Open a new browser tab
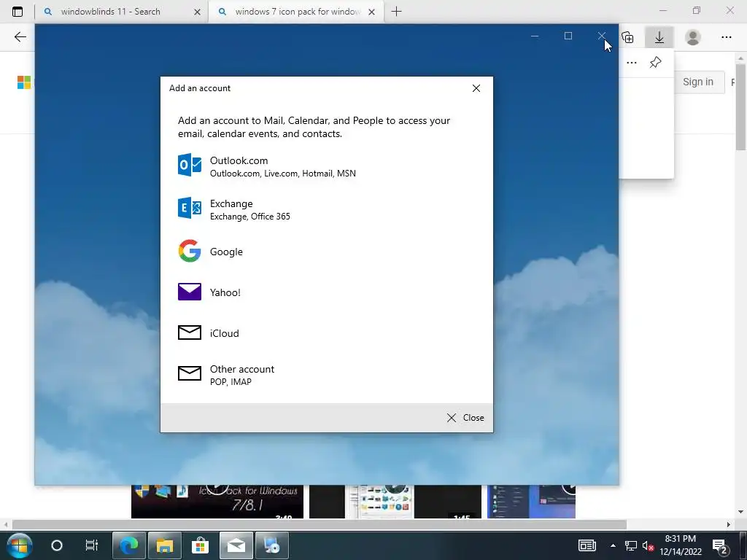Screen dimensions: 747x560 [x=396, y=12]
